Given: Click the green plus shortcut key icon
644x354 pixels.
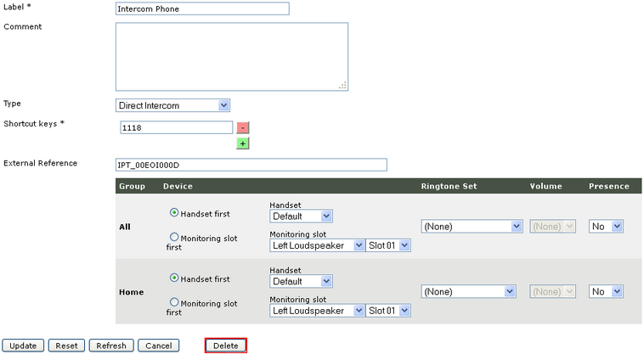Looking at the screenshot, I should (x=242, y=143).
